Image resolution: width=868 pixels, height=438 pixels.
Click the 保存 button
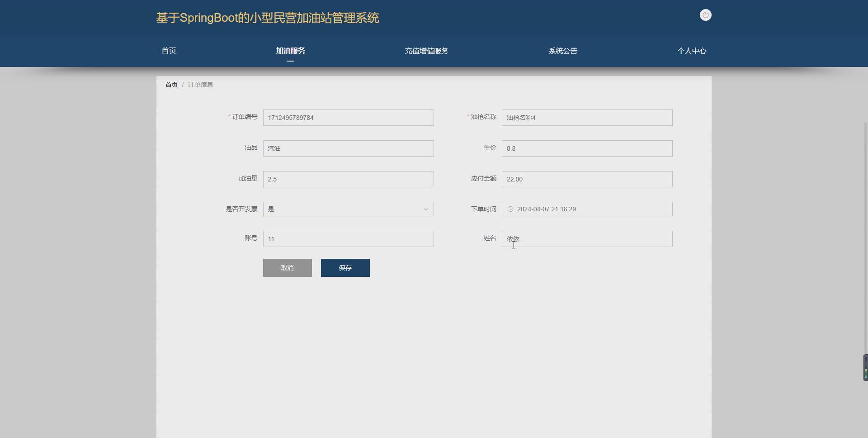click(x=345, y=267)
